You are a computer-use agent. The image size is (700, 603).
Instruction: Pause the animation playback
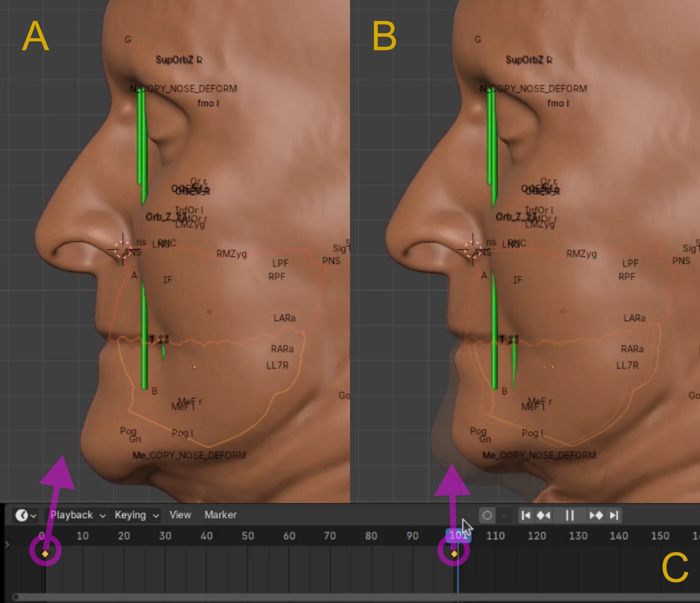pyautogui.click(x=570, y=515)
